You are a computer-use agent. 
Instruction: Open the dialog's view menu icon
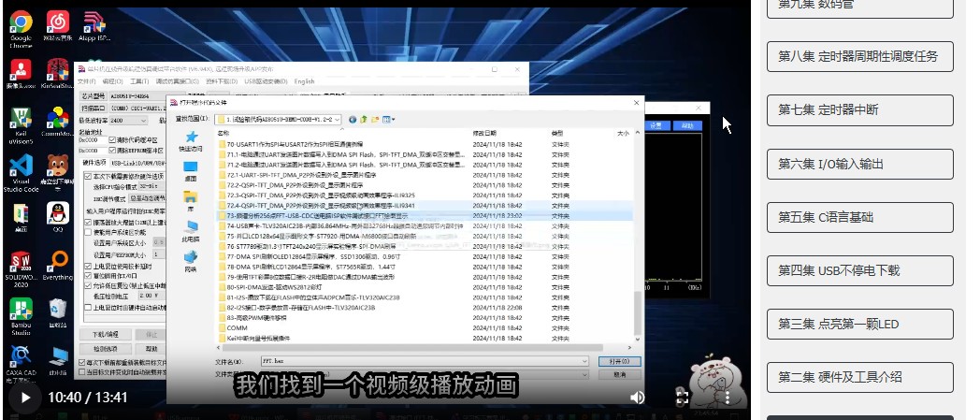click(x=388, y=120)
